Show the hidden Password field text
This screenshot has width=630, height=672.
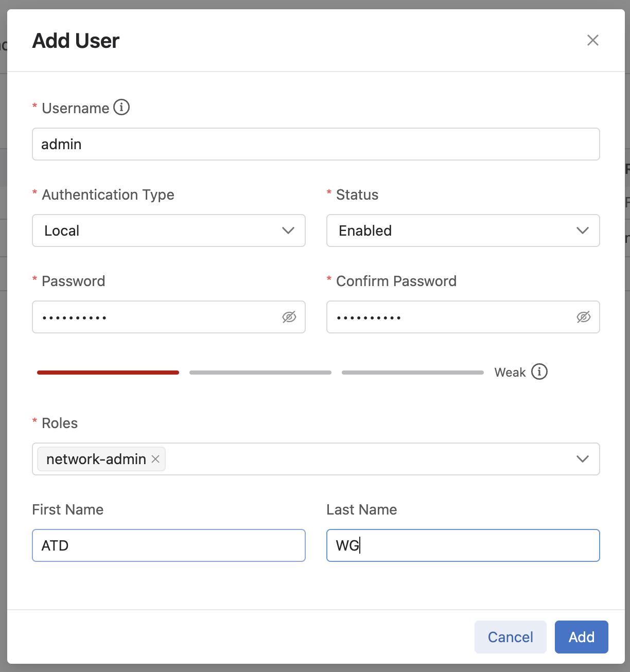289,317
